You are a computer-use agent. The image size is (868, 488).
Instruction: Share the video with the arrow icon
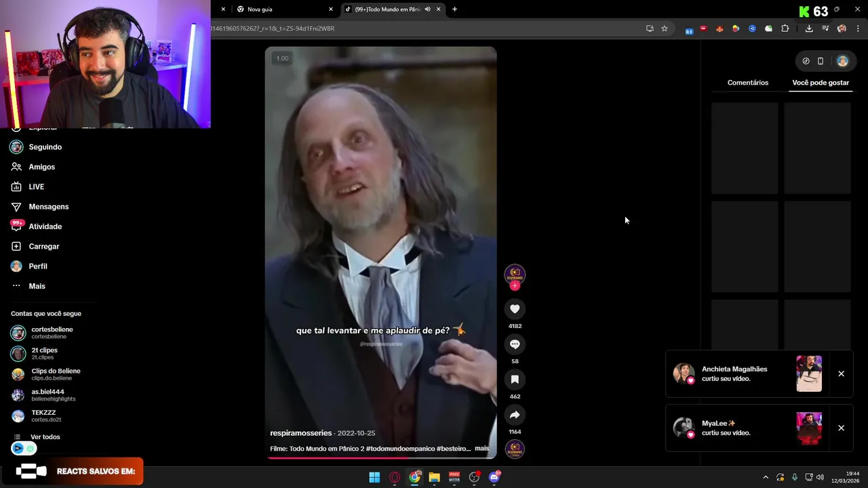515,415
